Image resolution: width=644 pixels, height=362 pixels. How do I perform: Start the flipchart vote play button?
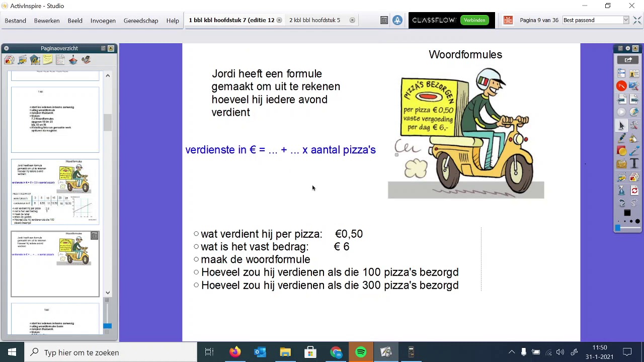pyautogui.click(x=621, y=112)
